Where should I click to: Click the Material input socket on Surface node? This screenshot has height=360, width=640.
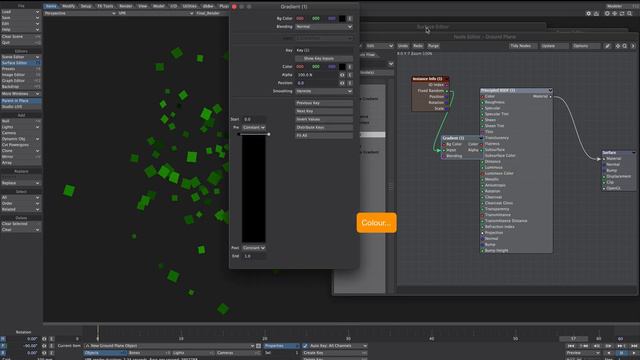(x=604, y=158)
